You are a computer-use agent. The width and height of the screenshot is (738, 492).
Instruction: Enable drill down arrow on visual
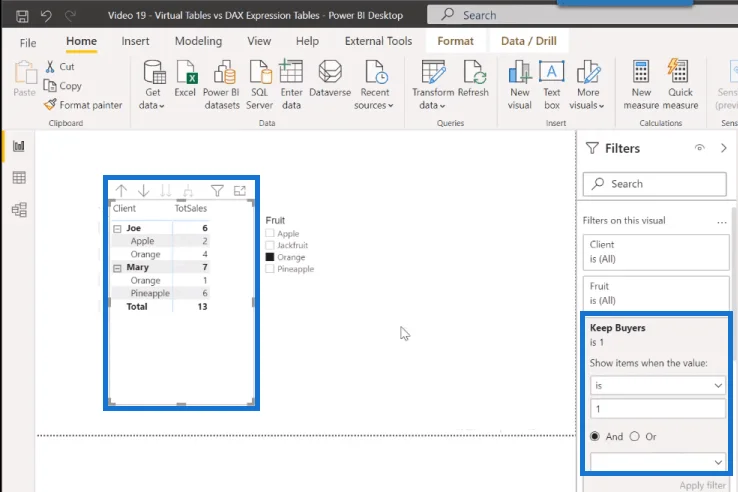coord(144,191)
